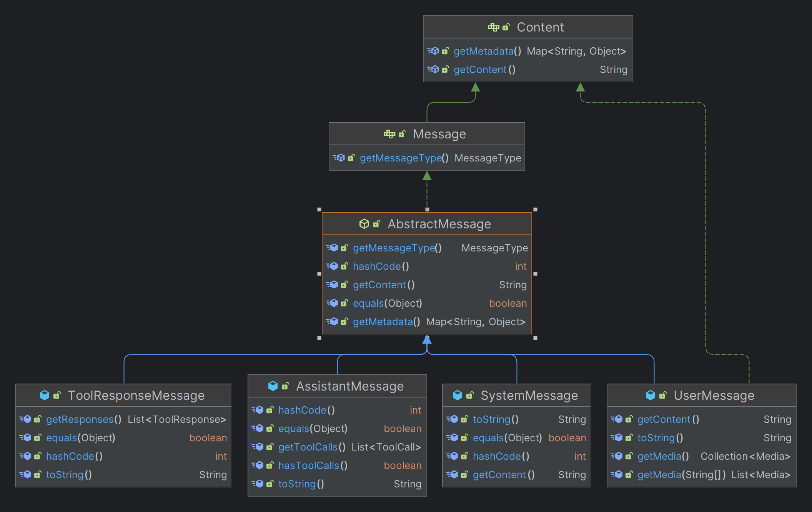Screen dimensions: 812x512
Task: Click the method icon for equals(Object) in AbstractMessage
Action: click(x=332, y=303)
